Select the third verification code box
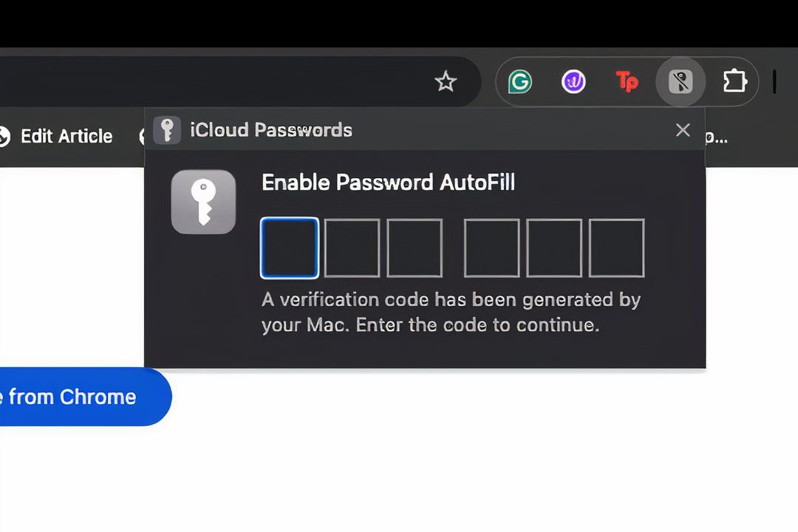 tap(415, 248)
